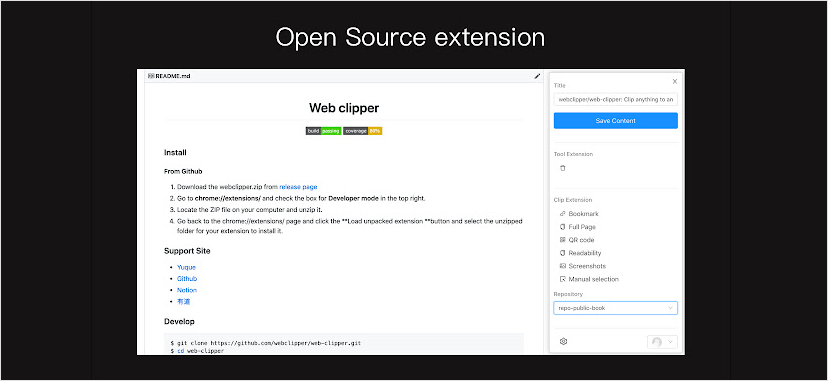Click the git clone command line

click(266, 343)
